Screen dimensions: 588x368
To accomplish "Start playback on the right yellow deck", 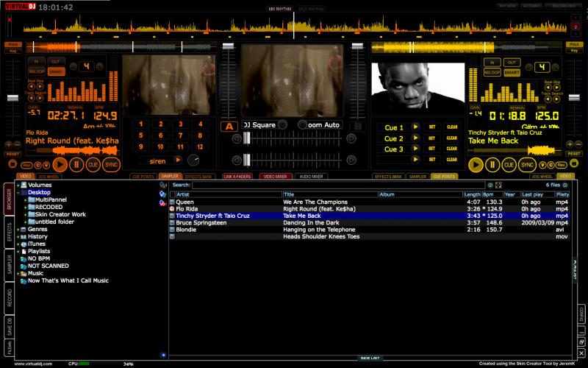I will (476, 165).
